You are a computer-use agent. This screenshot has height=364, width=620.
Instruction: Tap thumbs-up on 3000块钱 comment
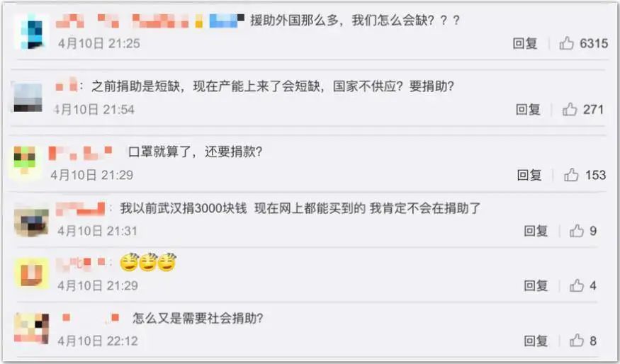tap(577, 230)
